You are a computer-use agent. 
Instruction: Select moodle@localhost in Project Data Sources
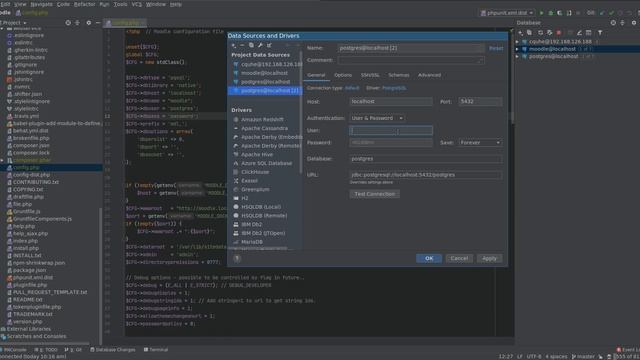coord(264,73)
